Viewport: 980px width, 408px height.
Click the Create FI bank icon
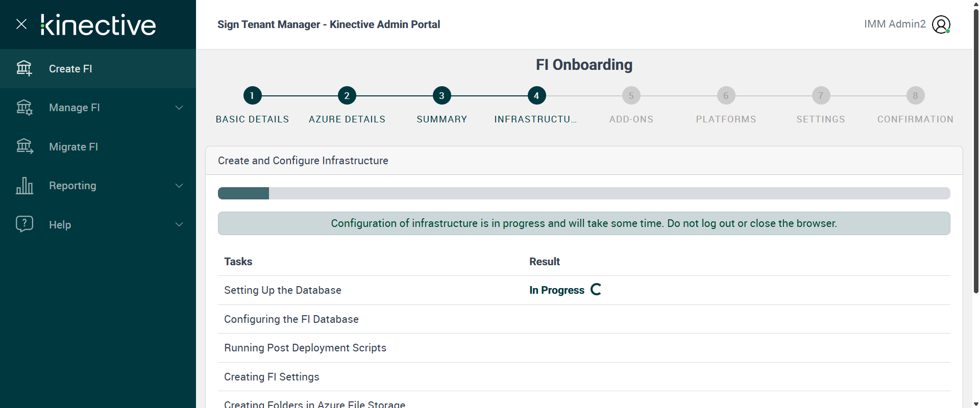(x=24, y=68)
